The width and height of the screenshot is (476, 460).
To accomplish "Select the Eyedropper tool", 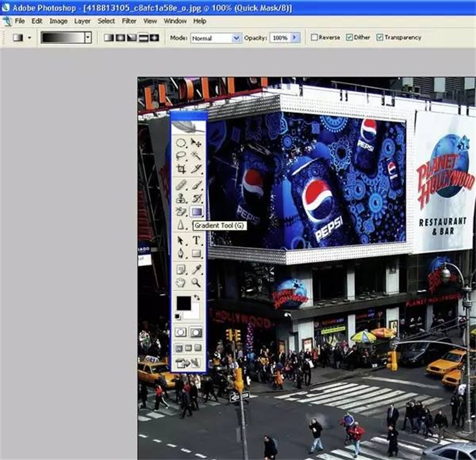I will click(x=196, y=269).
